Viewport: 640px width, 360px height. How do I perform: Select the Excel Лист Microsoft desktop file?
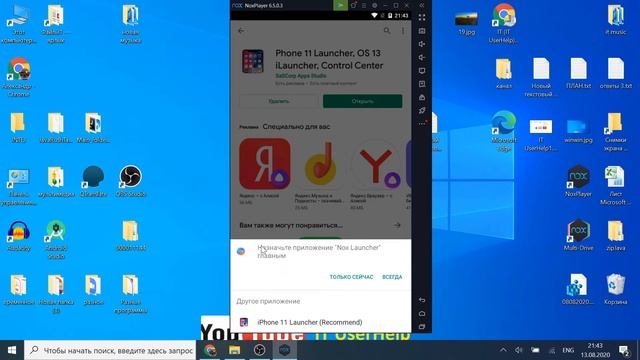(x=615, y=185)
